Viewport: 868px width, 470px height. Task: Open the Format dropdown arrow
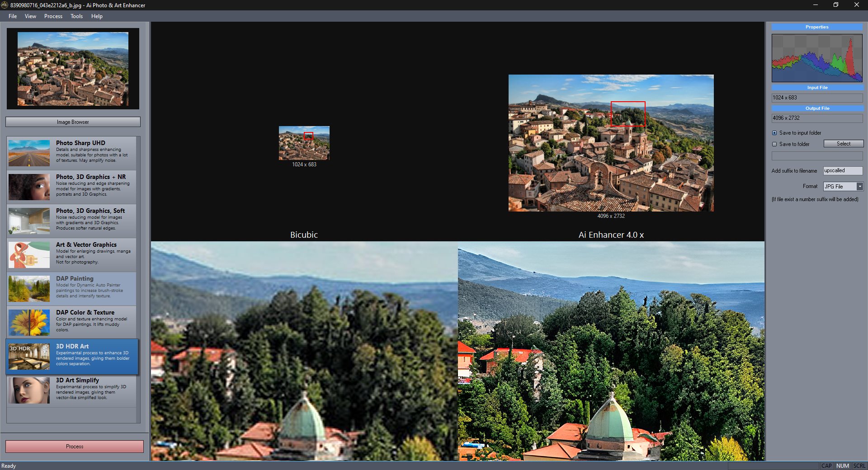click(x=859, y=187)
